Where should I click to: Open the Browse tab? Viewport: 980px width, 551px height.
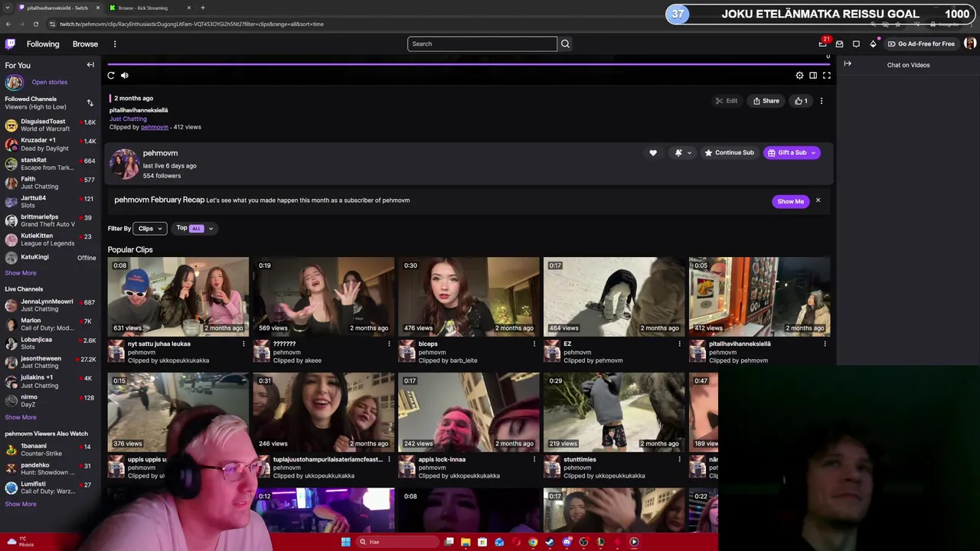[x=85, y=44]
